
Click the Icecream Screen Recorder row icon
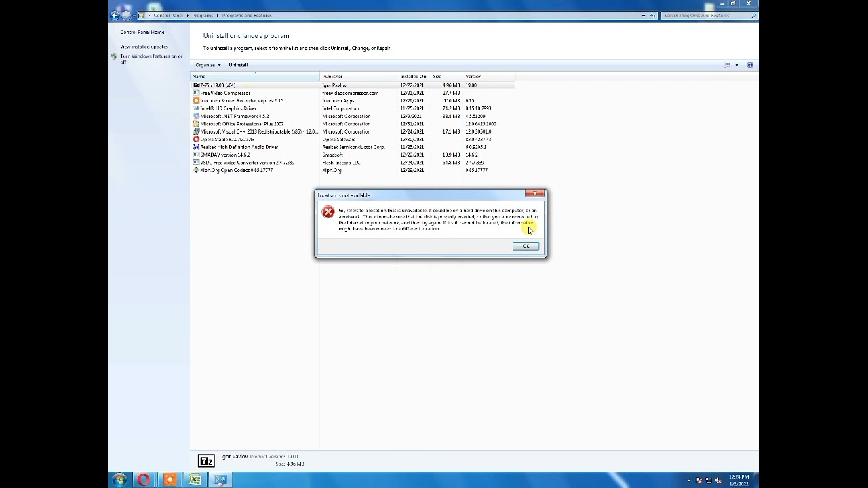point(196,101)
